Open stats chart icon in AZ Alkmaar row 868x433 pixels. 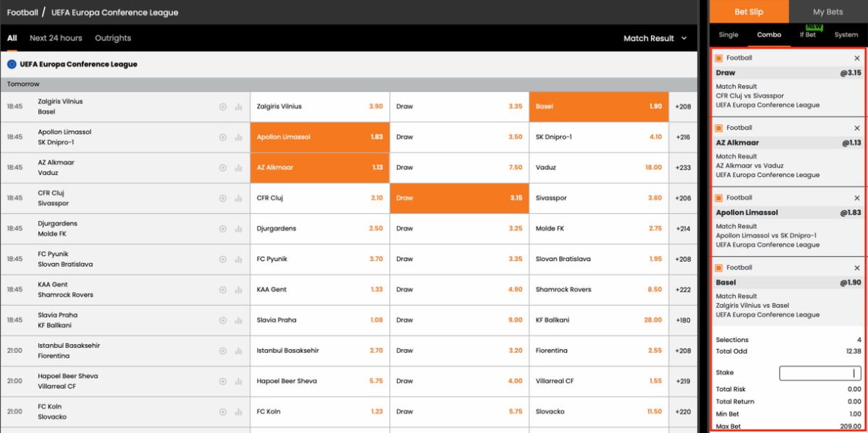pyautogui.click(x=238, y=168)
